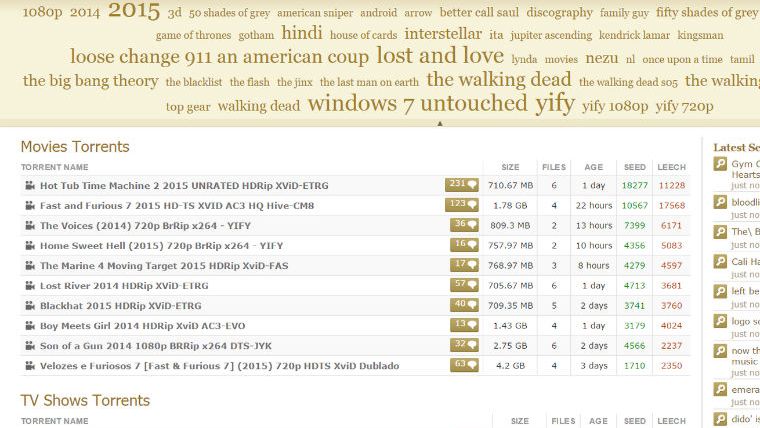Sort movies by the AGE column header
Screen dimensions: 760x428
(x=593, y=167)
